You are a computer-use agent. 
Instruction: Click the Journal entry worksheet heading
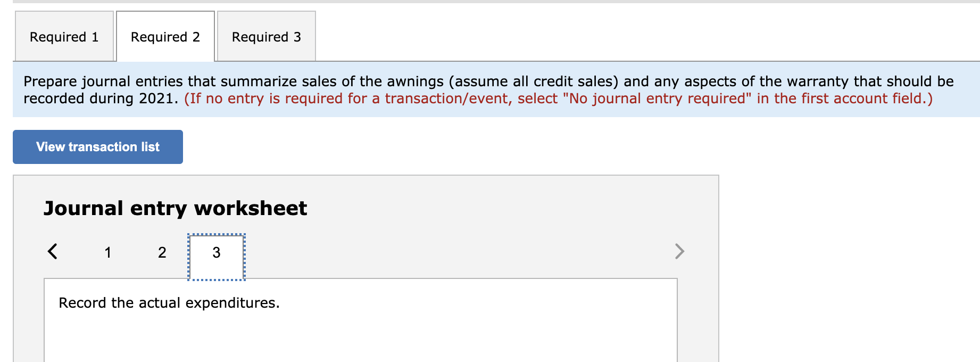[176, 209]
